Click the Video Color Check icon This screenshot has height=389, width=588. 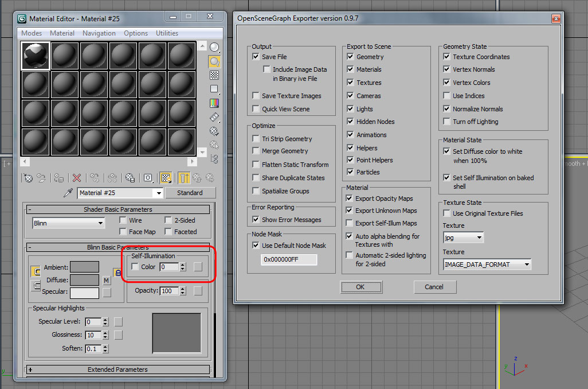coord(214,103)
